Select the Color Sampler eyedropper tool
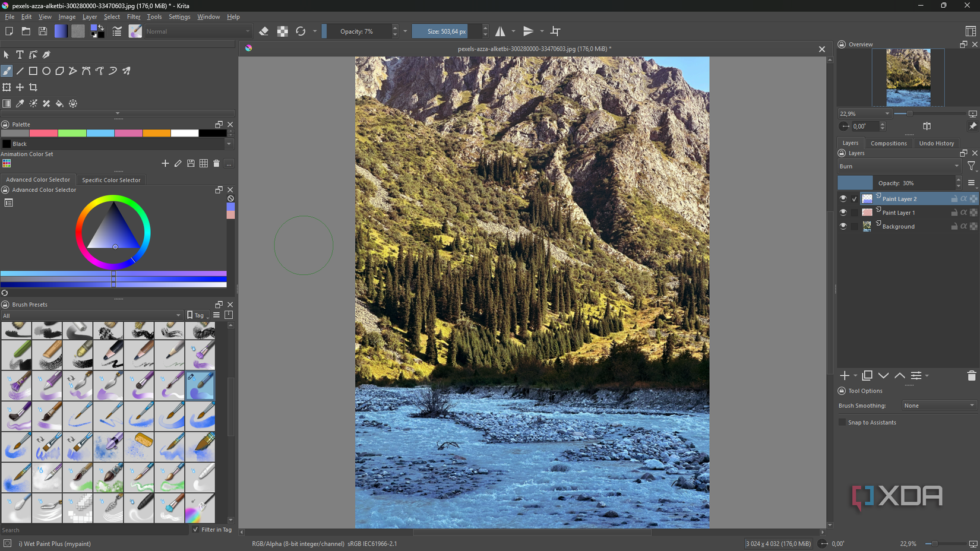980x551 pixels. 20,103
